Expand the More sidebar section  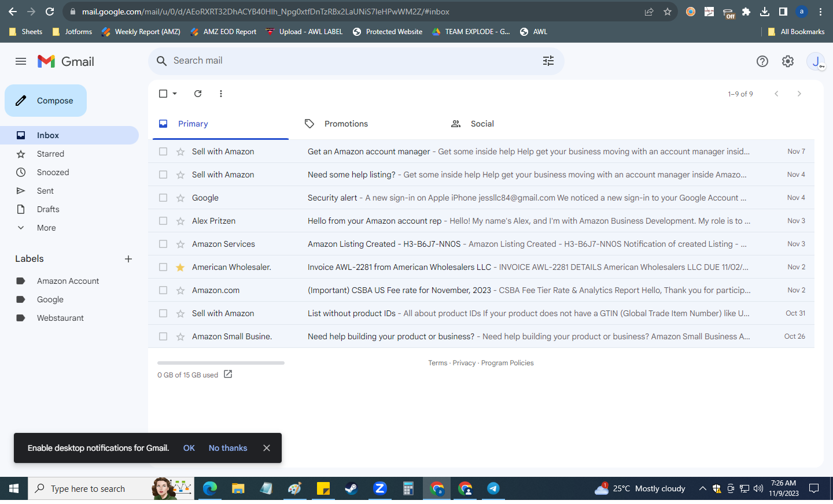coord(46,228)
